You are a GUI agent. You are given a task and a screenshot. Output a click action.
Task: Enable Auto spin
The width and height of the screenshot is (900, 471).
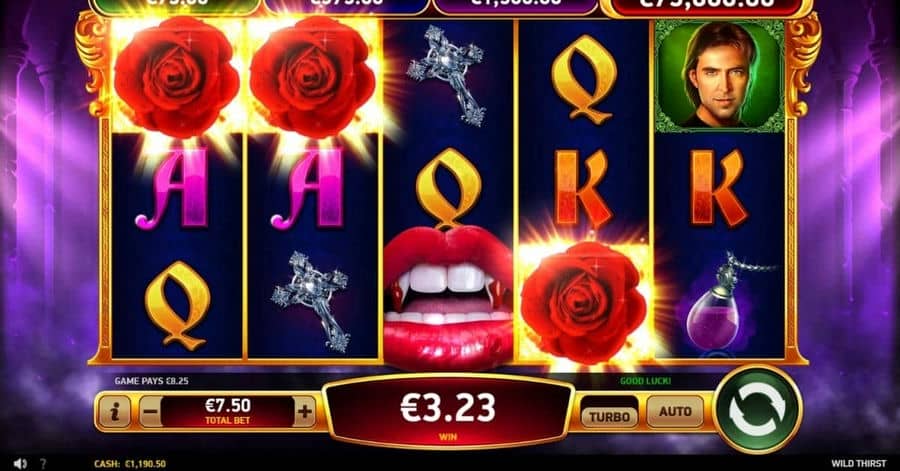(675, 411)
